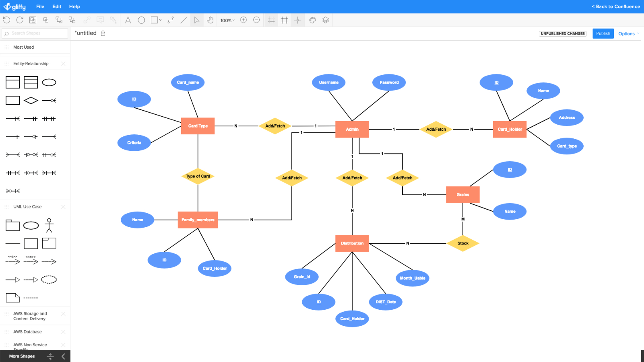
Task: Click the group shapes icon
Action: tap(33, 20)
